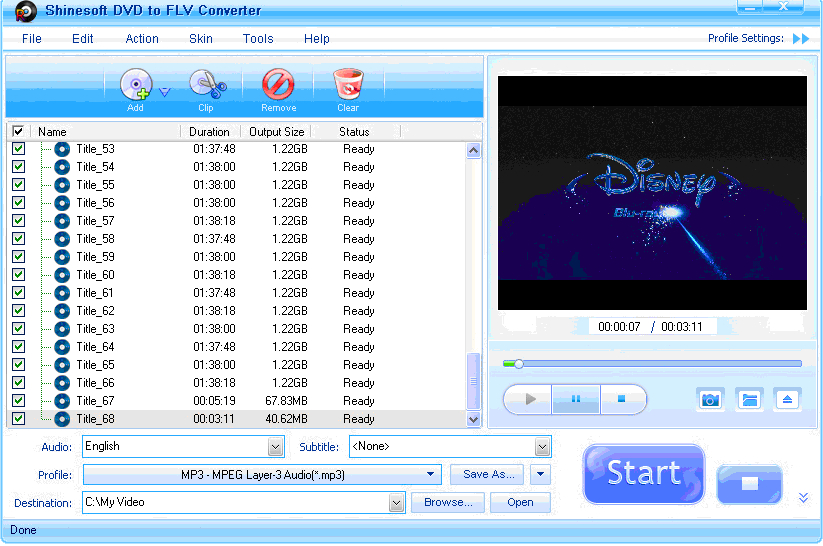Play the preview video

[528, 400]
